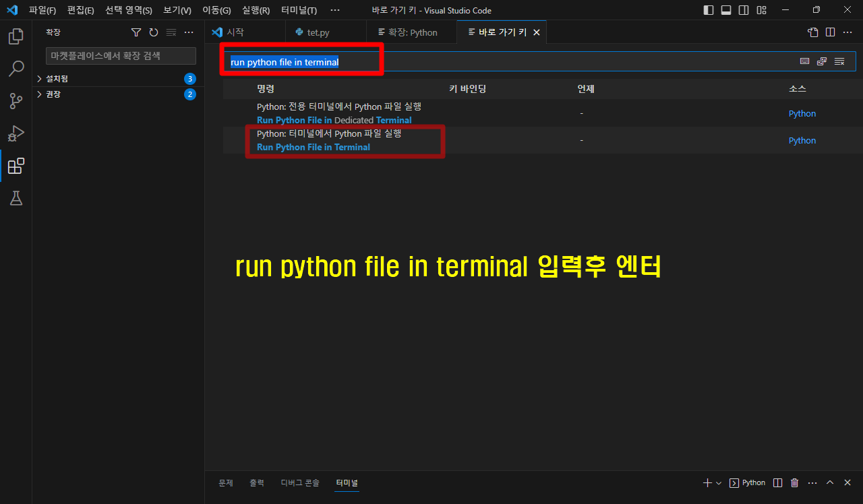Click the Python source link for Run Python File
This screenshot has width=863, height=504.
(x=802, y=140)
